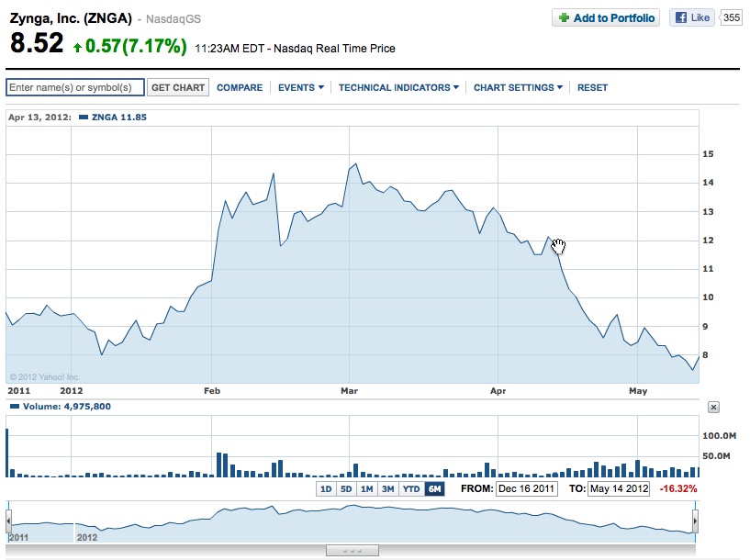Click the May label on the chart axis
This screenshot has height=560, width=750.
[x=638, y=391]
